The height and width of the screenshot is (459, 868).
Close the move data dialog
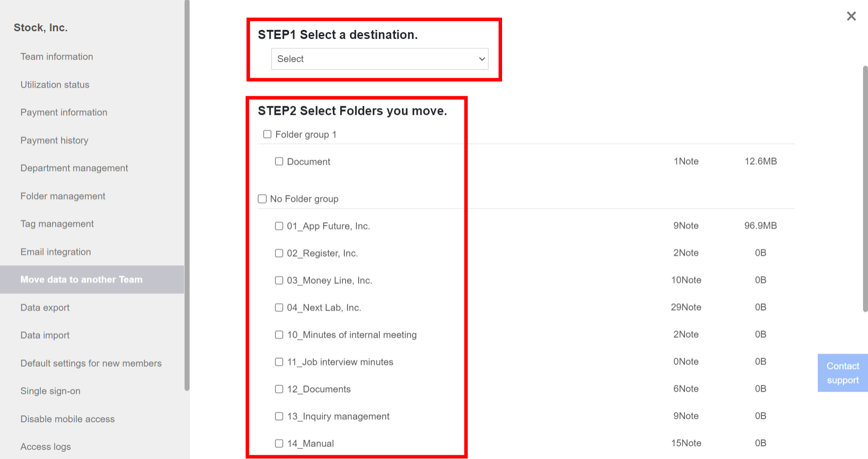click(x=851, y=16)
